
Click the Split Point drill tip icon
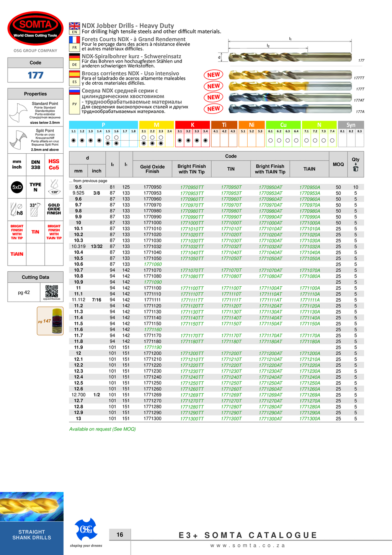point(18,140)
